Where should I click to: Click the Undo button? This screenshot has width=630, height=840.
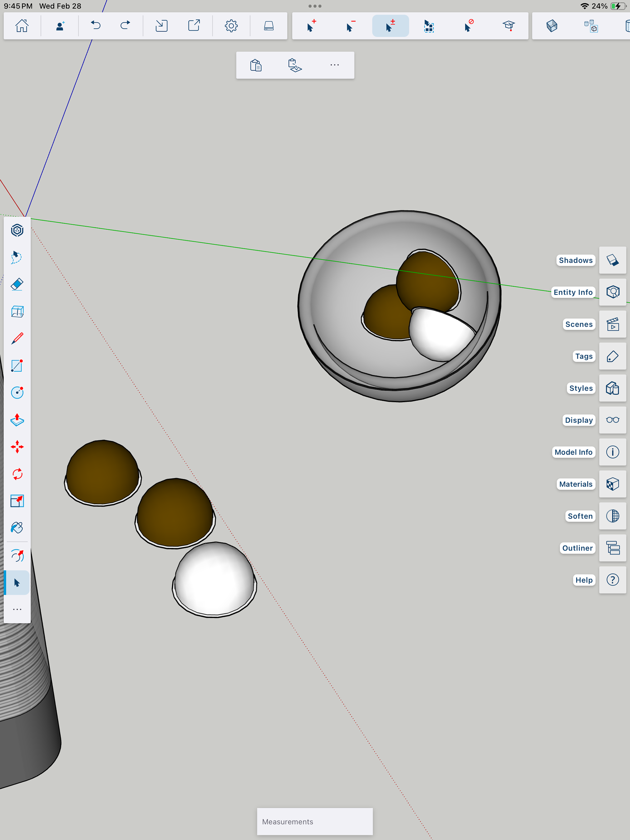(96, 26)
